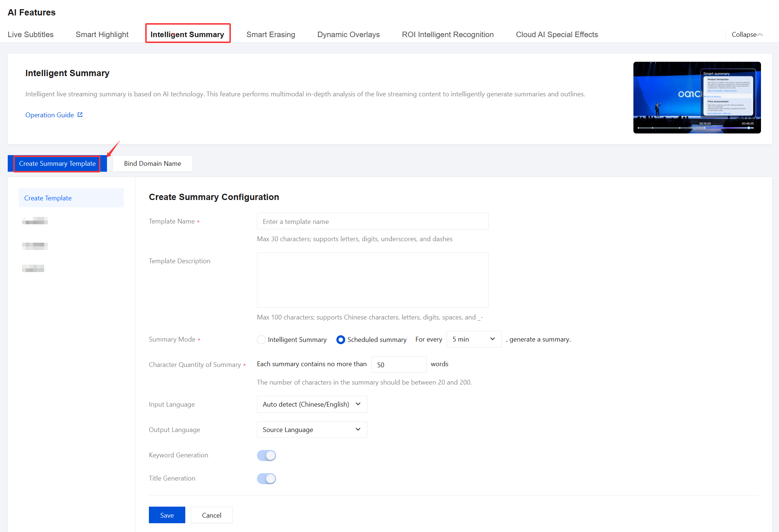Cancel the template creation

pyautogui.click(x=211, y=515)
